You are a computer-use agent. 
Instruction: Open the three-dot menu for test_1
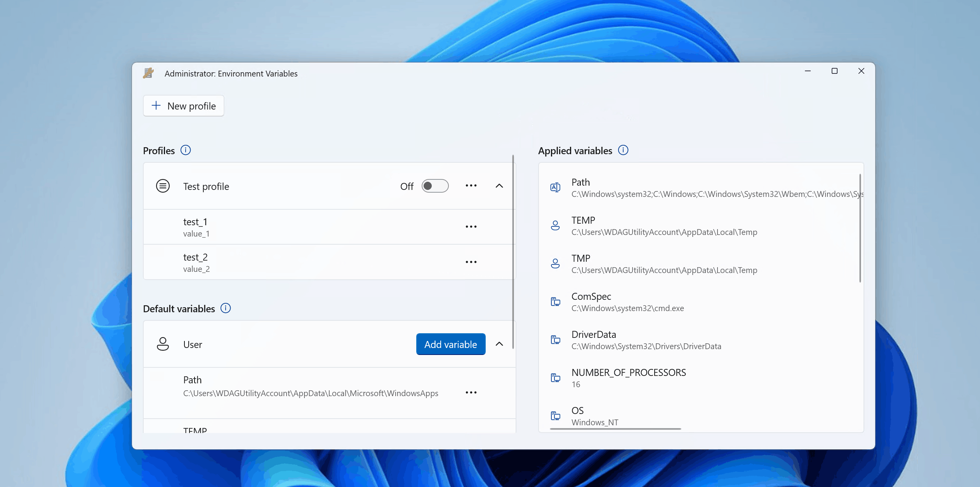click(x=471, y=226)
